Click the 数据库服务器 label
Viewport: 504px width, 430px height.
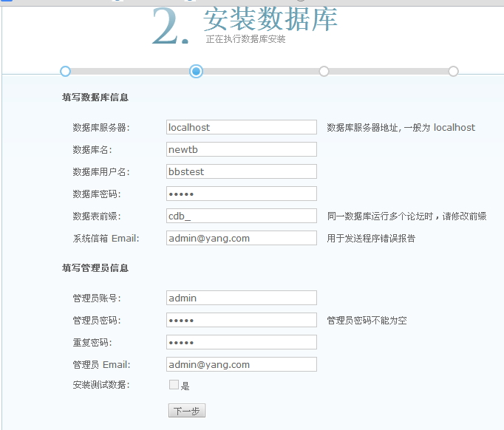pos(101,128)
